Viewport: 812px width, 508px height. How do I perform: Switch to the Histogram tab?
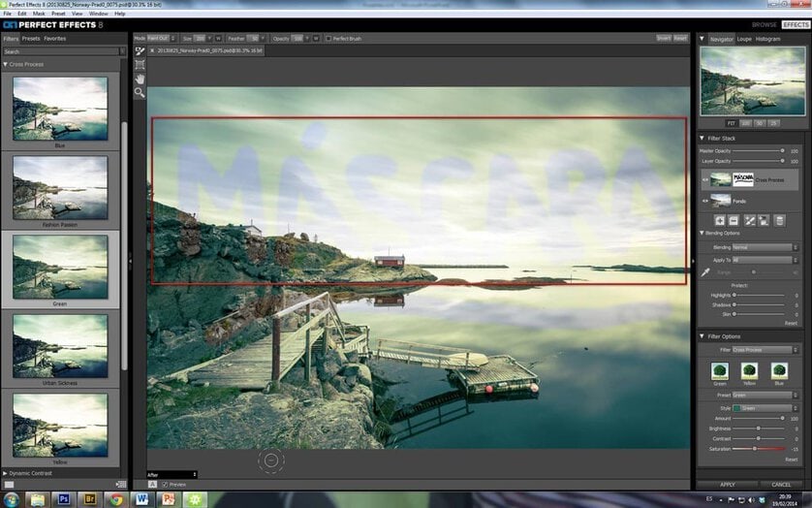(x=767, y=39)
